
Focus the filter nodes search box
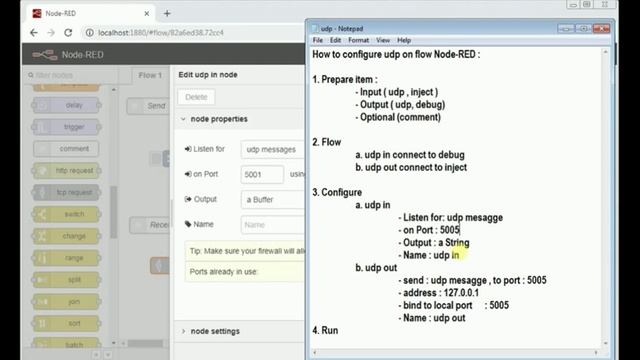71,75
